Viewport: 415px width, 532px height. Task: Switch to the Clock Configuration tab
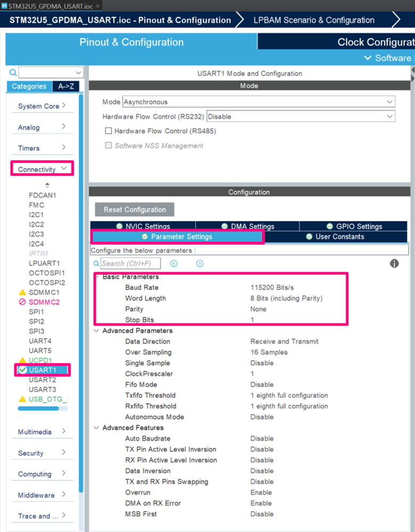click(336, 42)
